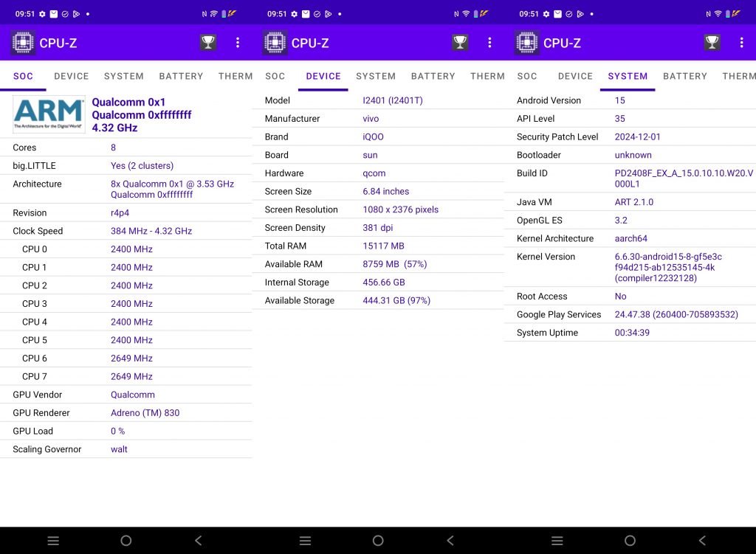756x554 pixels.
Task: Click Java VM value 'ART 2.1.0'
Action: click(x=634, y=202)
